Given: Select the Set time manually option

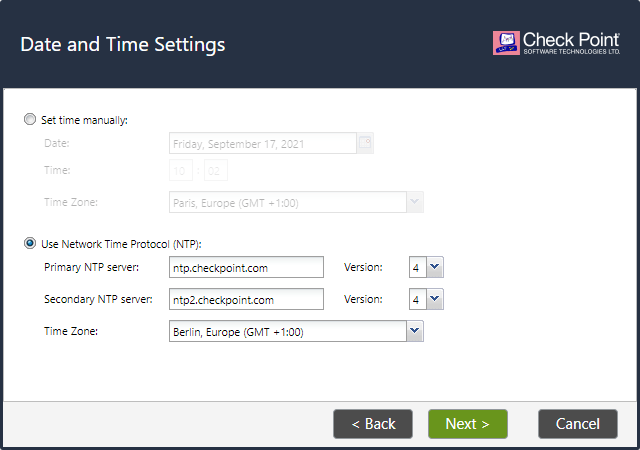Looking at the screenshot, I should [30, 119].
